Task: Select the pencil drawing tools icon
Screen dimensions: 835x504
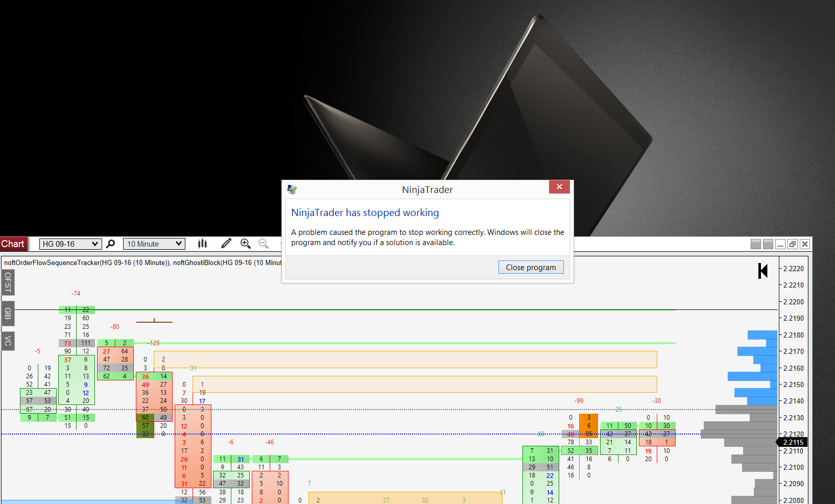Action: click(226, 244)
